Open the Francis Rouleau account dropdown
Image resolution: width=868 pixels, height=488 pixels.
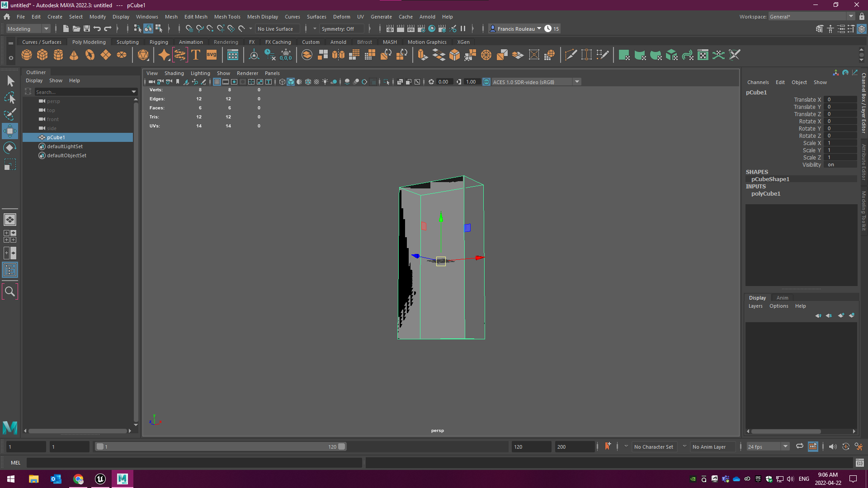tap(516, 29)
